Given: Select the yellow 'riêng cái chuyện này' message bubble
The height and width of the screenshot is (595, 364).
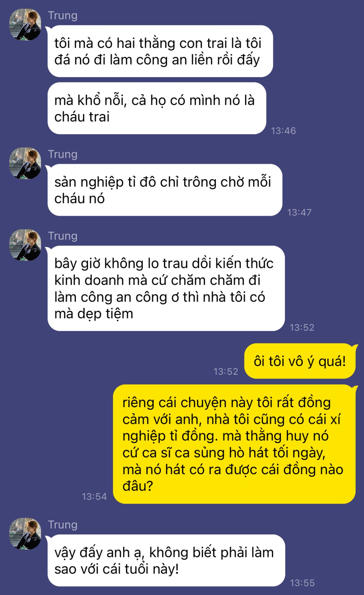Looking at the screenshot, I should [234, 444].
